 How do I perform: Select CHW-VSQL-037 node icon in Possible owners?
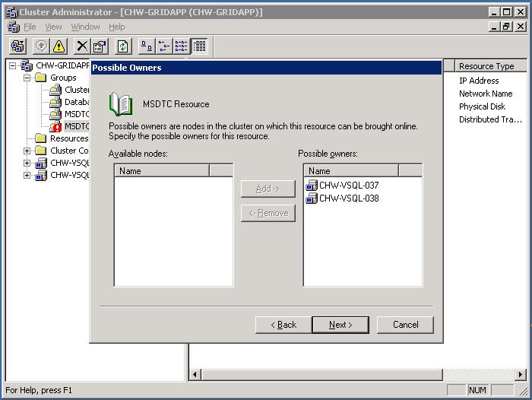click(311, 186)
